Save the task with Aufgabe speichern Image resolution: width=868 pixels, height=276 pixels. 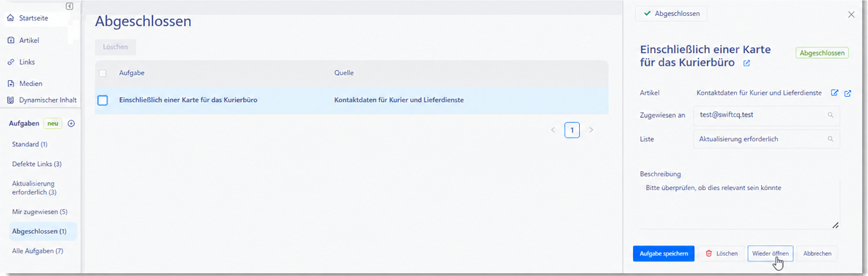[x=663, y=253]
